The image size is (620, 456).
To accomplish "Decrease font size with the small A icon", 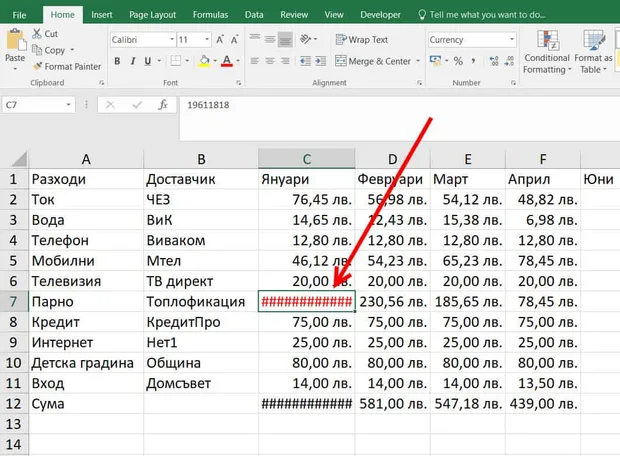I will click(234, 40).
